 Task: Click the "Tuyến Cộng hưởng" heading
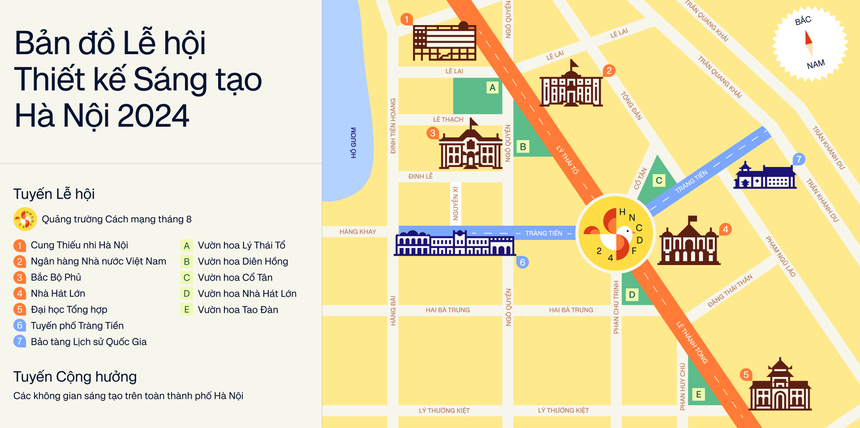click(75, 376)
